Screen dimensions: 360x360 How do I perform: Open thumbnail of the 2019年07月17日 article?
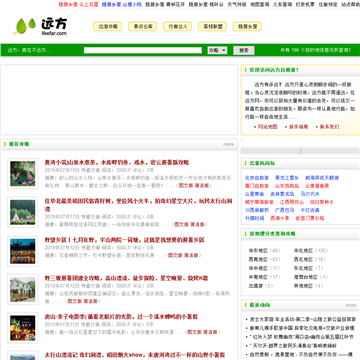click(x=23, y=212)
